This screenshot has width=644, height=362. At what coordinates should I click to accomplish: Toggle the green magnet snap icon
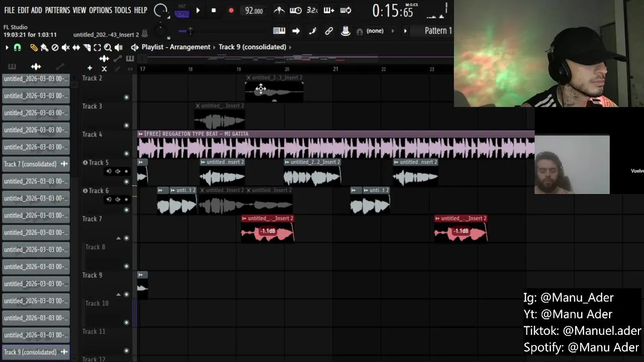click(x=18, y=47)
